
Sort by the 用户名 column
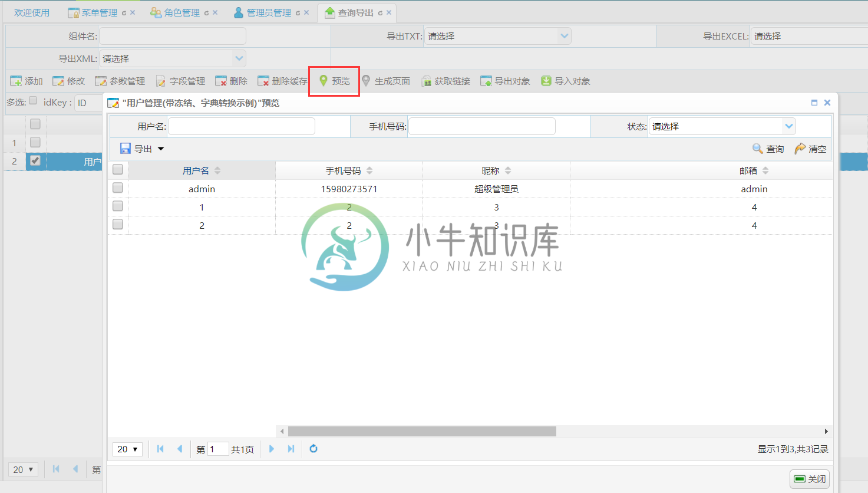tap(202, 170)
